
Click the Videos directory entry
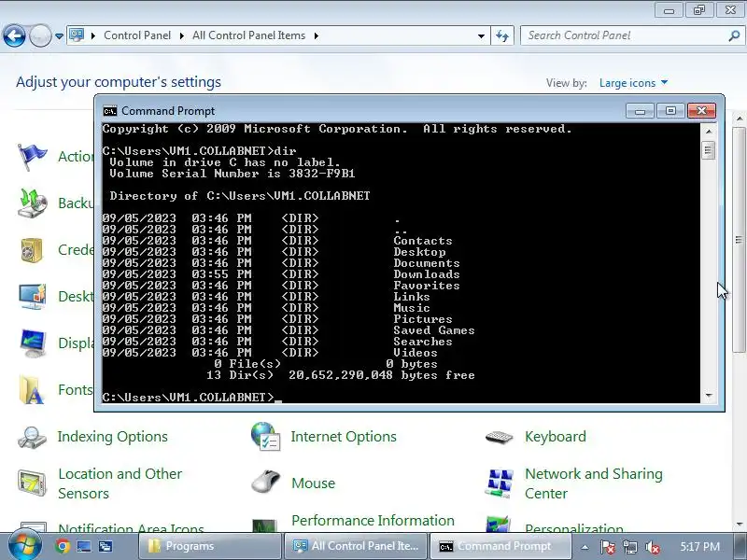tap(416, 353)
